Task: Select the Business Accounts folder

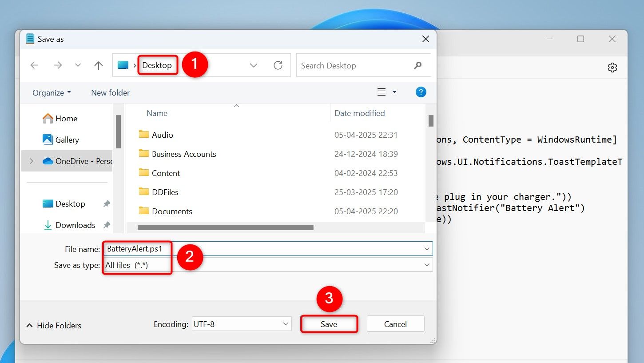Action: pos(183,154)
